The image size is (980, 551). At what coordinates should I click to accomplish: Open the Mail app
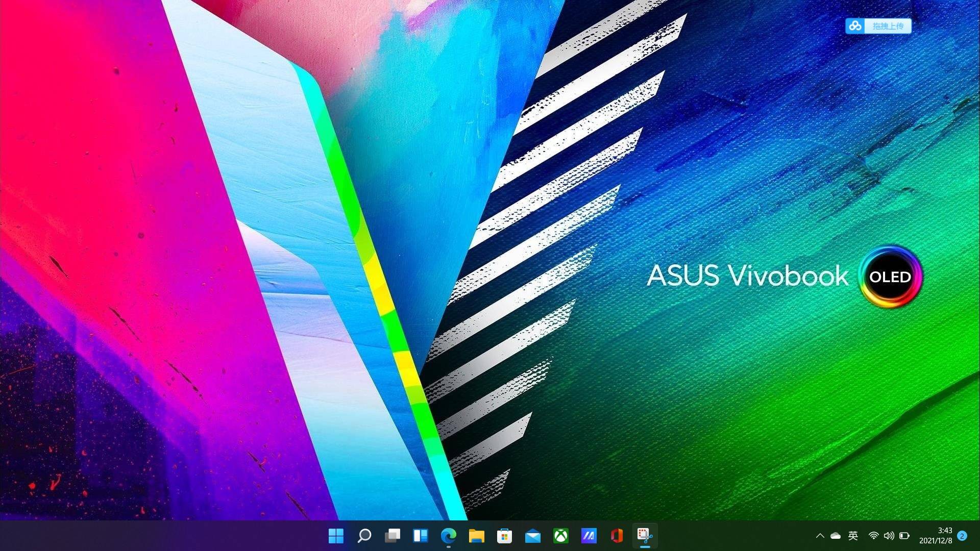pos(532,536)
